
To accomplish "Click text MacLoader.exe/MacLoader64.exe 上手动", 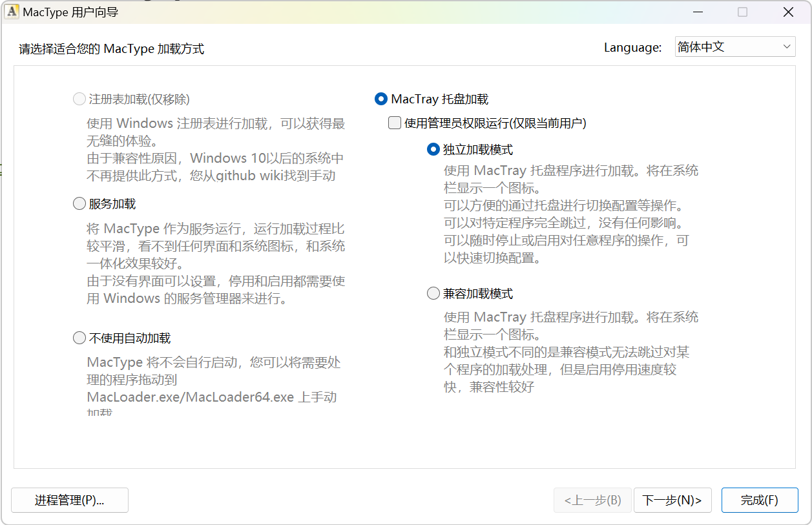I will pos(212,397).
